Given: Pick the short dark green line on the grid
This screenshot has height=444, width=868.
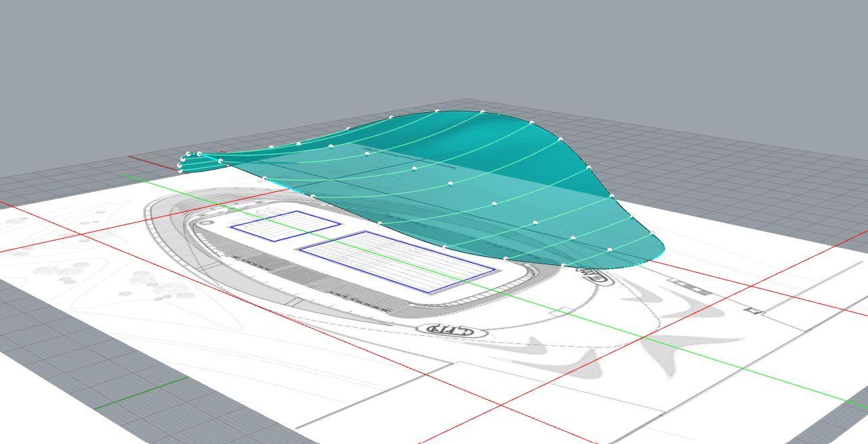Looking at the screenshot, I should point(141,393).
